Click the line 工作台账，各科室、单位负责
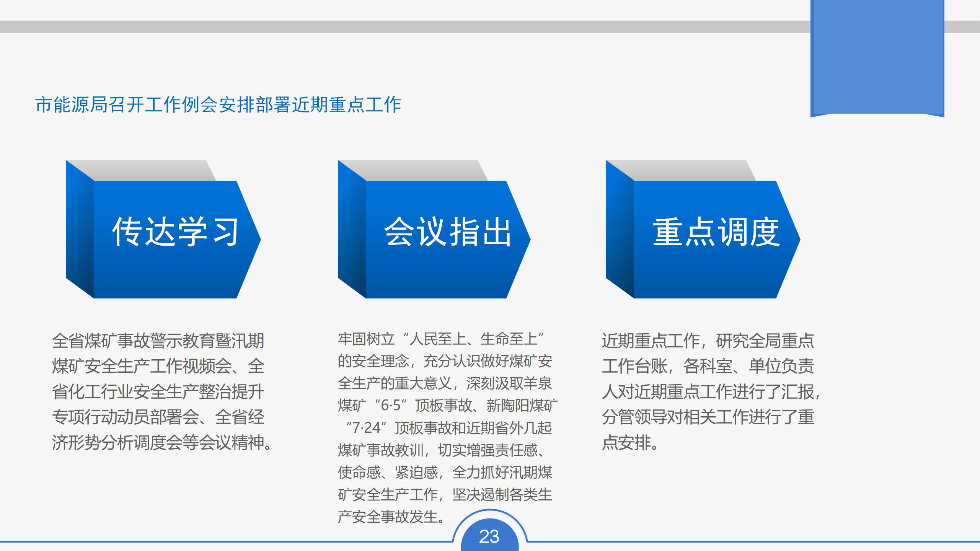This screenshot has width=980, height=551. 708,366
